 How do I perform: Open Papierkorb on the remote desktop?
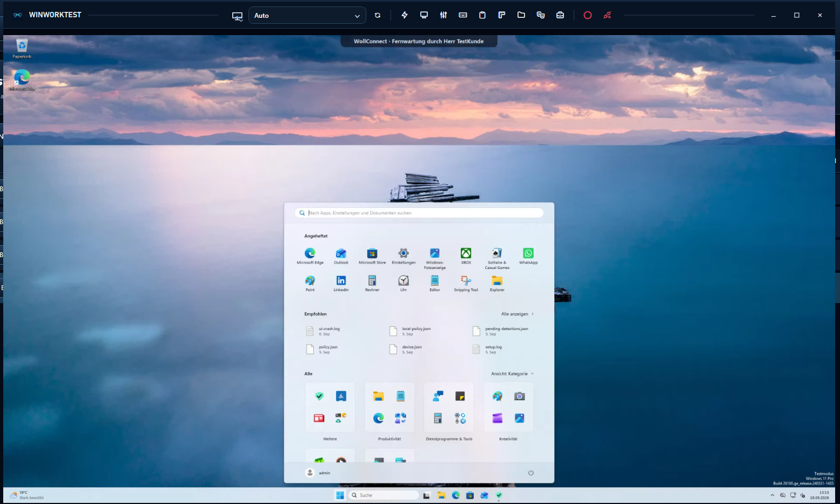[22, 49]
